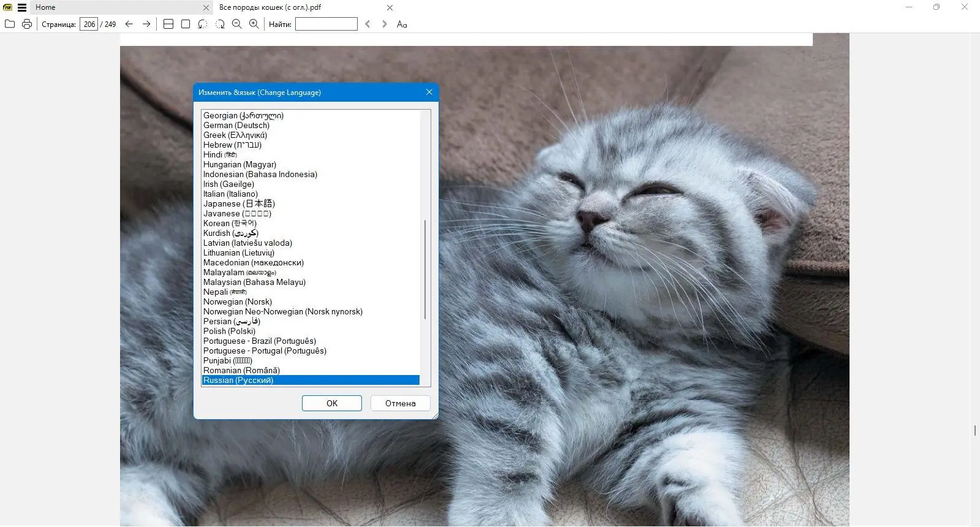Zoom out with the magnifier minus icon
This screenshot has height=527, width=980.
click(236, 24)
